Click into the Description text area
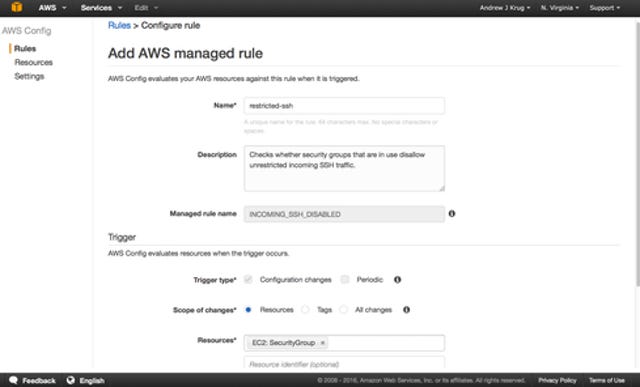The width and height of the screenshot is (640, 387). tap(344, 168)
